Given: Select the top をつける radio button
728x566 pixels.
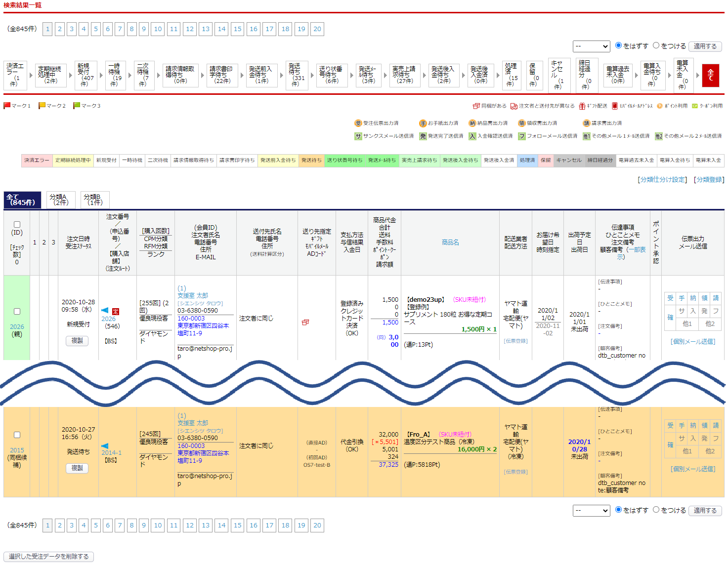Looking at the screenshot, I should tap(656, 45).
